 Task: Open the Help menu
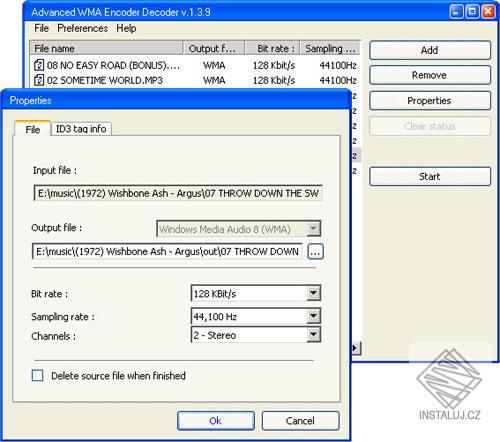tap(126, 28)
